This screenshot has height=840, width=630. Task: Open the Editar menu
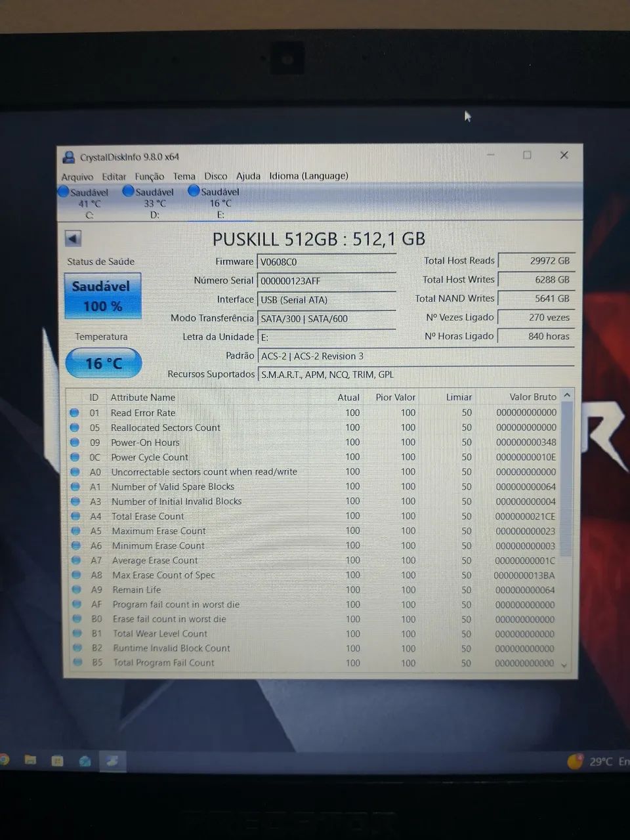[x=114, y=177]
